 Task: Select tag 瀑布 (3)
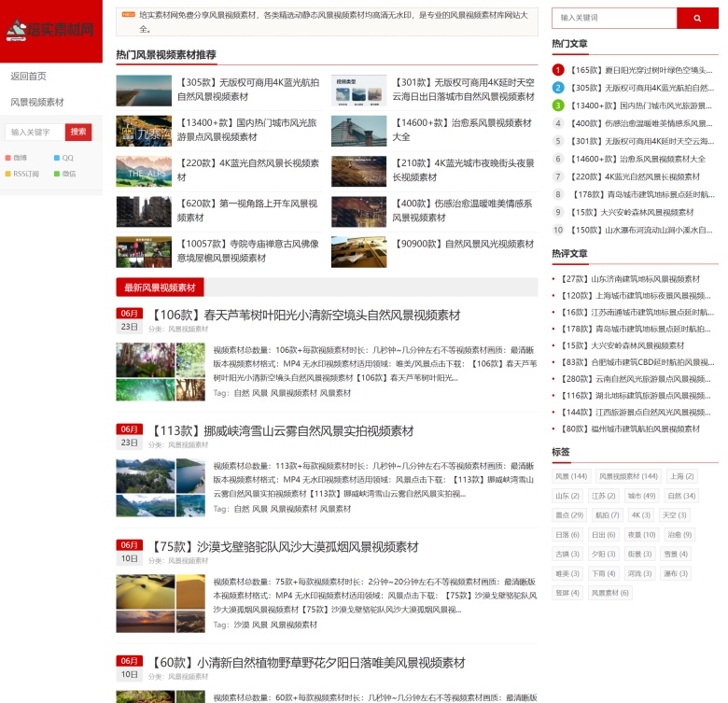tap(676, 573)
